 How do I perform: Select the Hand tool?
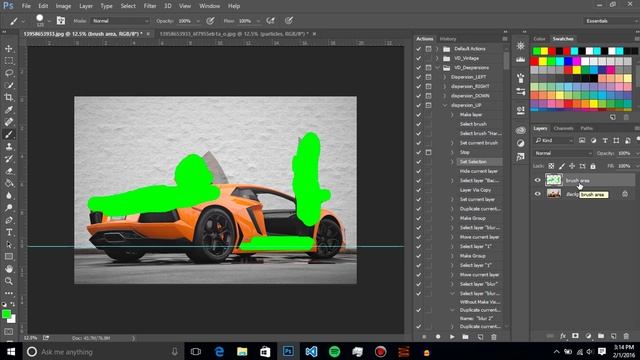(x=9, y=269)
